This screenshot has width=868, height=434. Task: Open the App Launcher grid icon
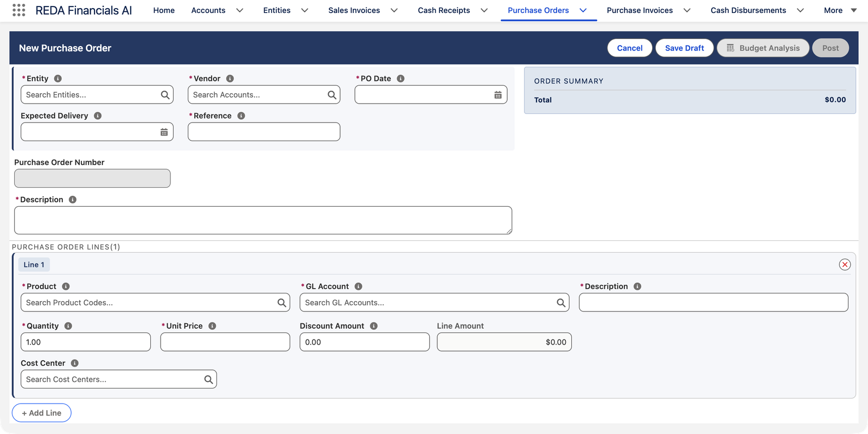[19, 10]
